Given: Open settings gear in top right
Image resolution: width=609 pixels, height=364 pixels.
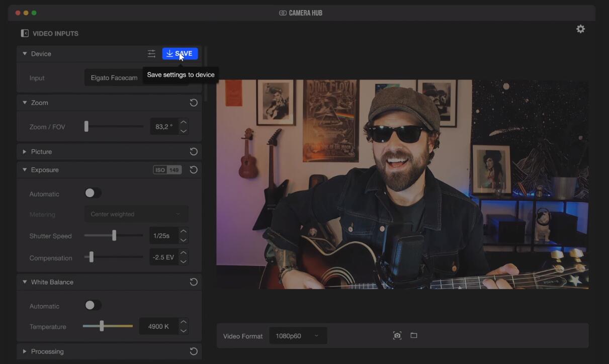Looking at the screenshot, I should [x=580, y=29].
